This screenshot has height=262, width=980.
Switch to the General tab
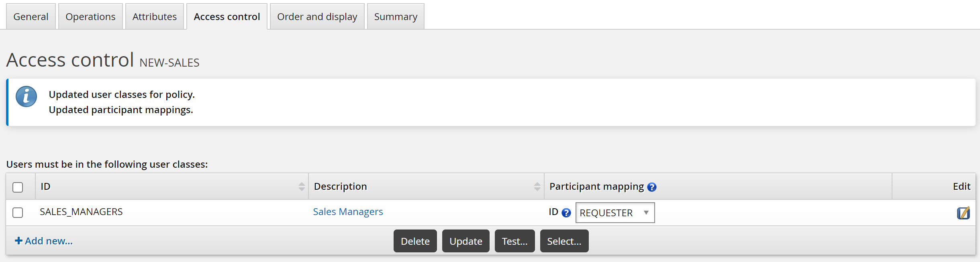(x=31, y=17)
